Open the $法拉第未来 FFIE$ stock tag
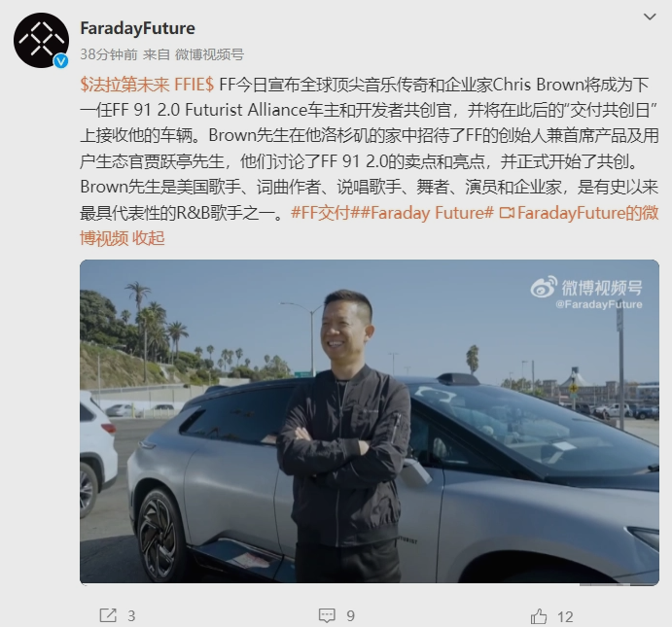 [147, 85]
